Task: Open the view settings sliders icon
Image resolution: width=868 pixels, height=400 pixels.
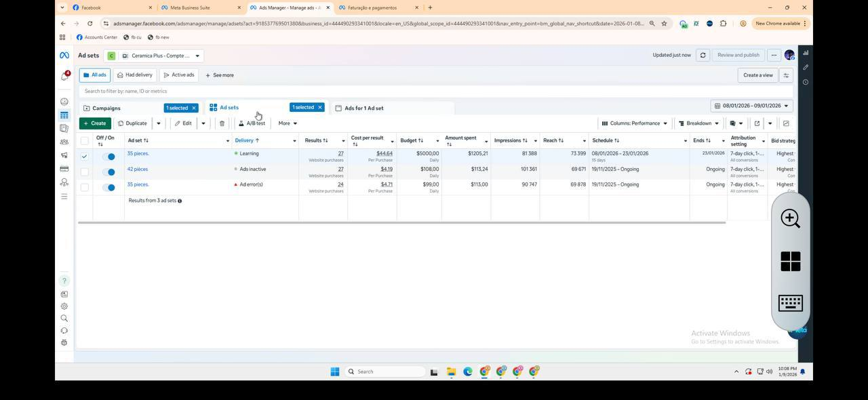Action: [786, 75]
